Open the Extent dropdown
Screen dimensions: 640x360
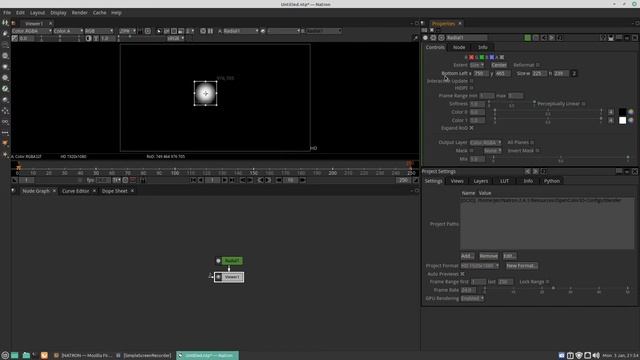(477, 65)
